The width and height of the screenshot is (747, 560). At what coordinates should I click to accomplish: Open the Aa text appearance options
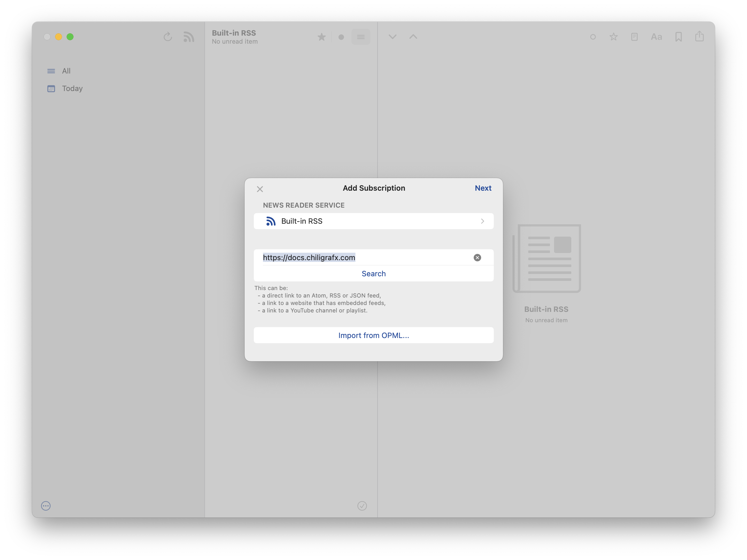pos(656,37)
